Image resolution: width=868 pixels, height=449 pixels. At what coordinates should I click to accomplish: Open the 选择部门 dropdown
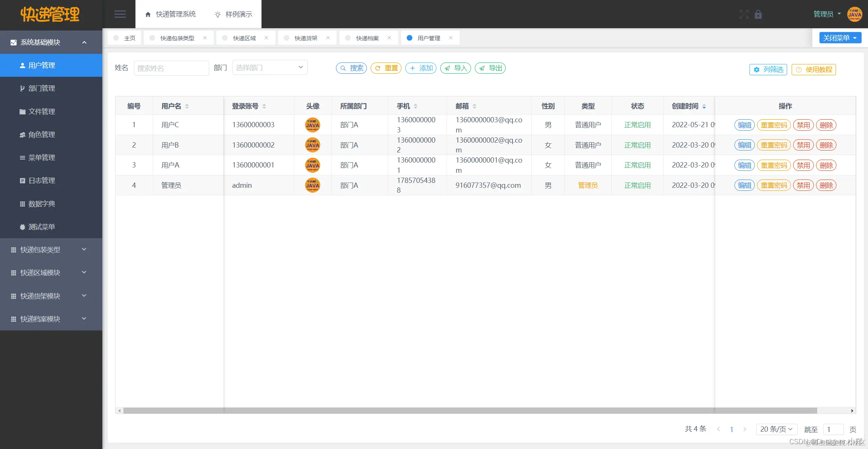(270, 67)
